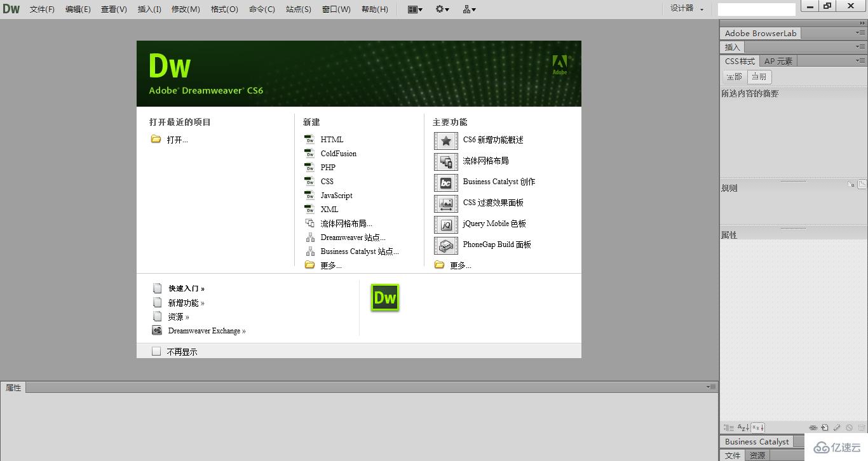Click the New CSS Rule icon

pyautogui.click(x=825, y=428)
